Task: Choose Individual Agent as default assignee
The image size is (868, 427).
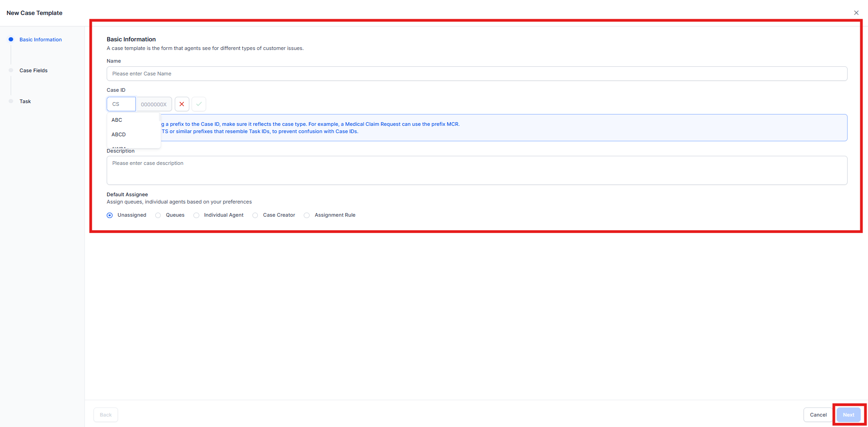Action: tap(196, 215)
